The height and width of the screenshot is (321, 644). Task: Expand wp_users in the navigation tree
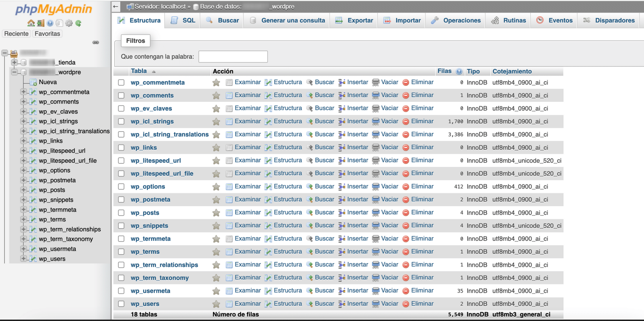(x=23, y=259)
